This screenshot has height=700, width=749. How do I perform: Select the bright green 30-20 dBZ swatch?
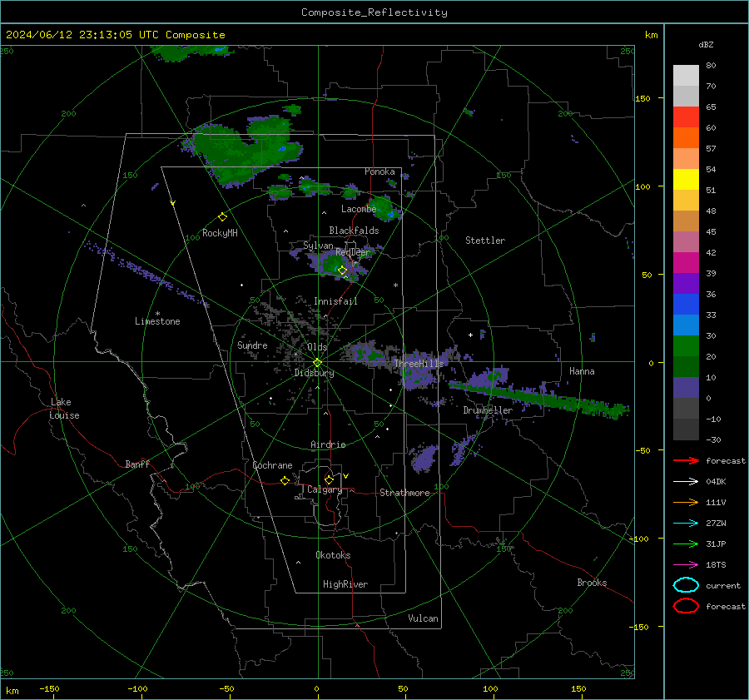point(686,346)
